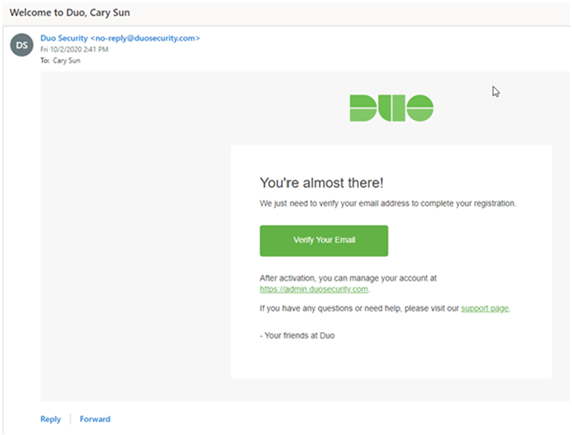Click the To: label

(x=45, y=61)
